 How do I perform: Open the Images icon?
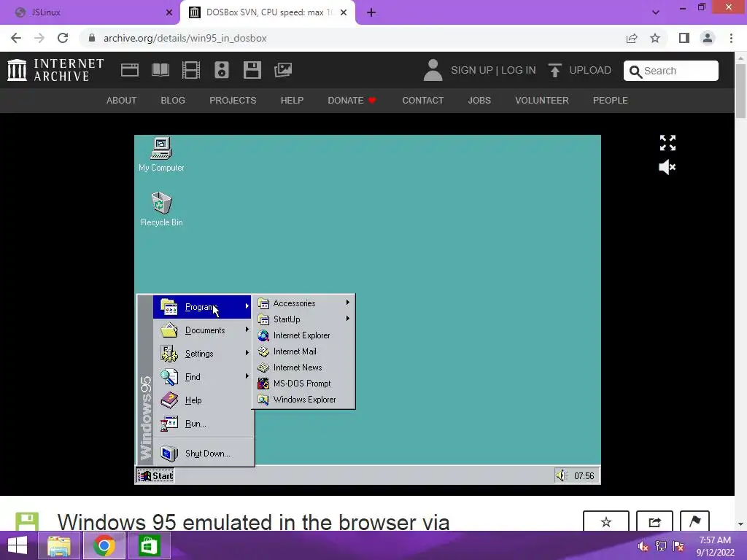pyautogui.click(x=283, y=70)
